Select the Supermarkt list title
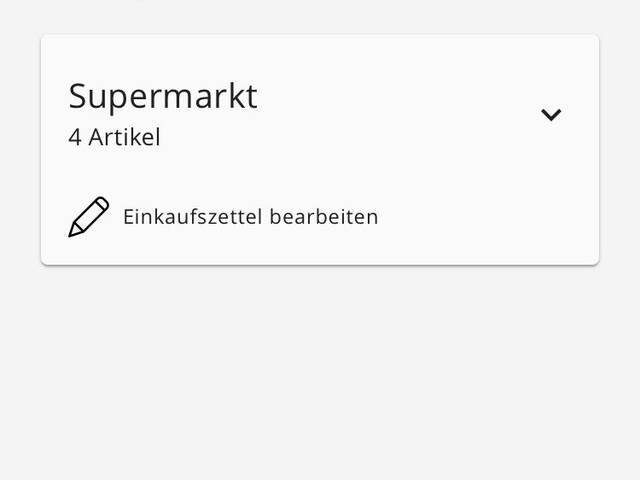Screen dimensions: 640x480 [x=163, y=96]
